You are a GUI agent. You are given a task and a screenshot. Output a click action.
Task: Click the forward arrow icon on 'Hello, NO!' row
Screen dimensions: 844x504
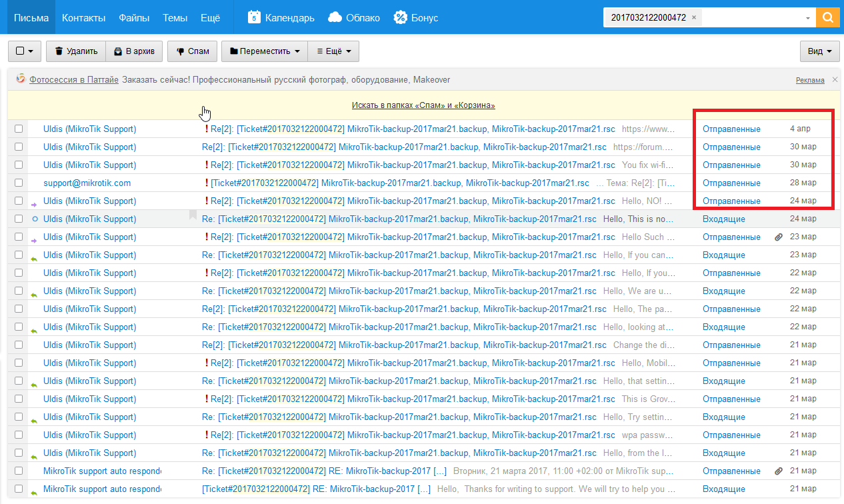(35, 204)
